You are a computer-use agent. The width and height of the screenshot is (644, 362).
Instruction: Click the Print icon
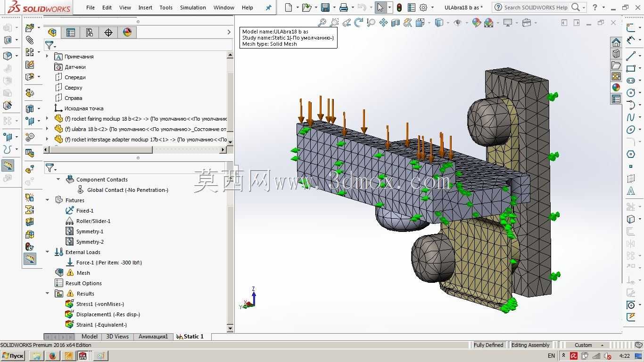(x=344, y=8)
